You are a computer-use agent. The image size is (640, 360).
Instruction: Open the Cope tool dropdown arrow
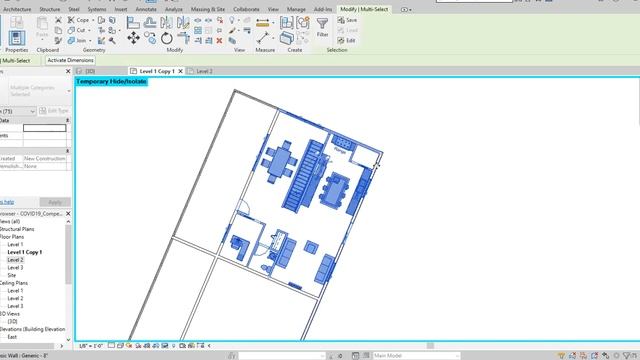pyautogui.click(x=93, y=20)
